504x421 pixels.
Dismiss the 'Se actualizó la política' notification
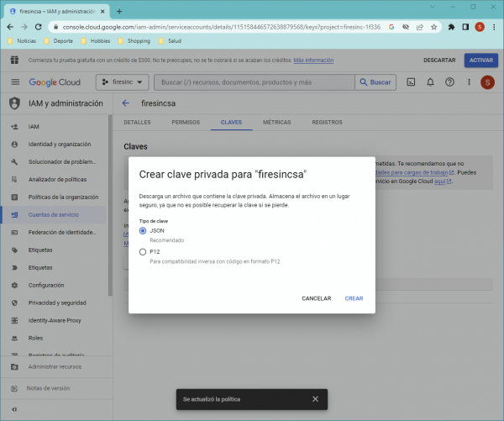(x=315, y=399)
